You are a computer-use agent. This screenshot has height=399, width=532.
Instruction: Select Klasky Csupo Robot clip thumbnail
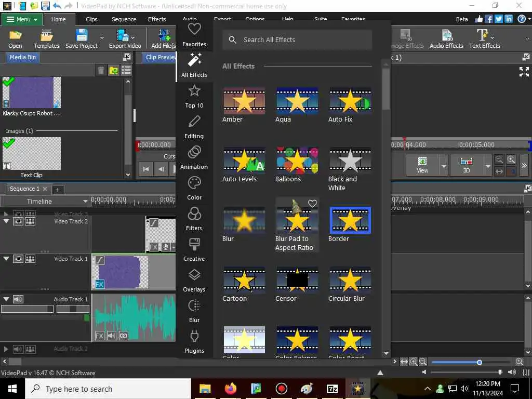pos(32,92)
